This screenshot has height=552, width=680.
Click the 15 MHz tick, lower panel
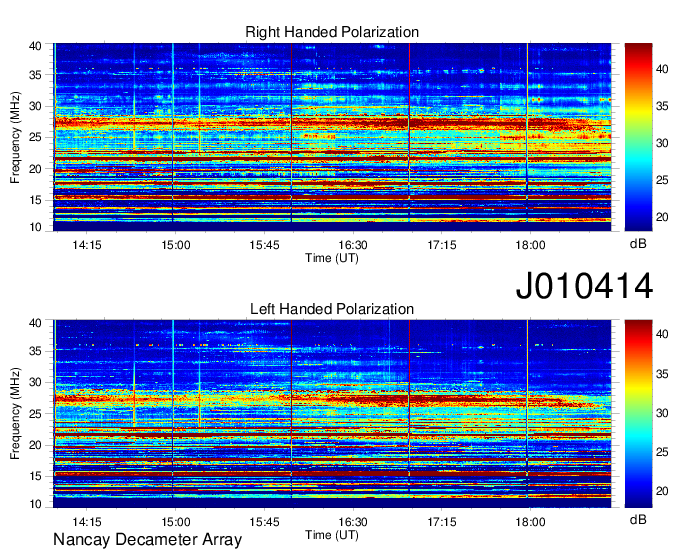(x=35, y=477)
